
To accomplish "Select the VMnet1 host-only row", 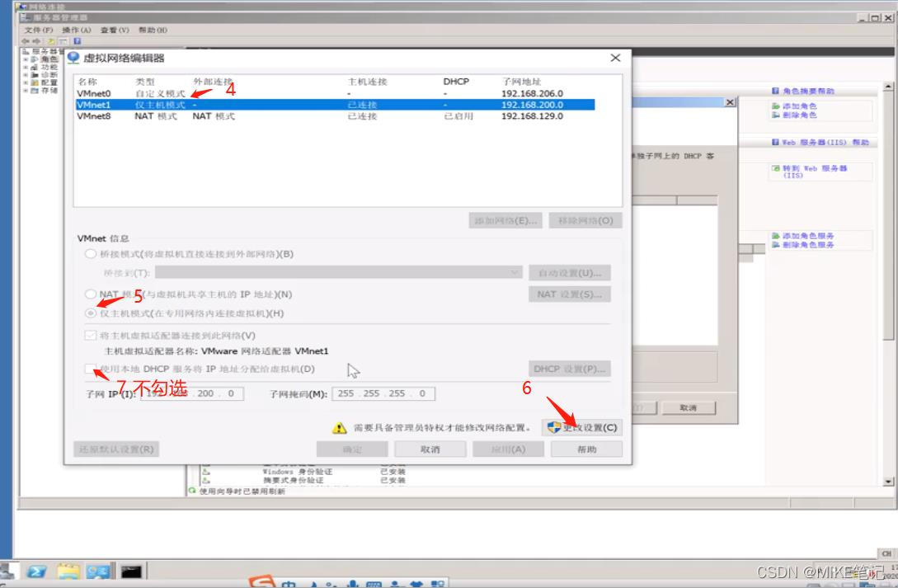I will coord(335,105).
